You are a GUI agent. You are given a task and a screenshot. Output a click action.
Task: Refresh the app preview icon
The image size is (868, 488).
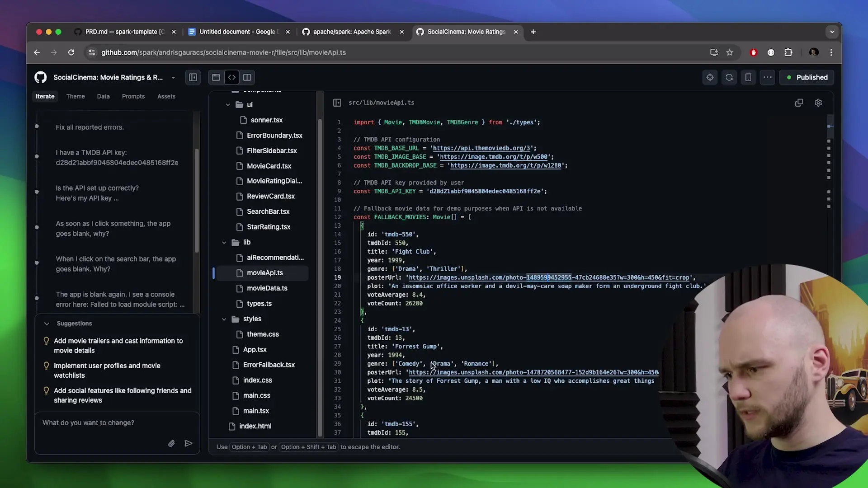point(729,77)
